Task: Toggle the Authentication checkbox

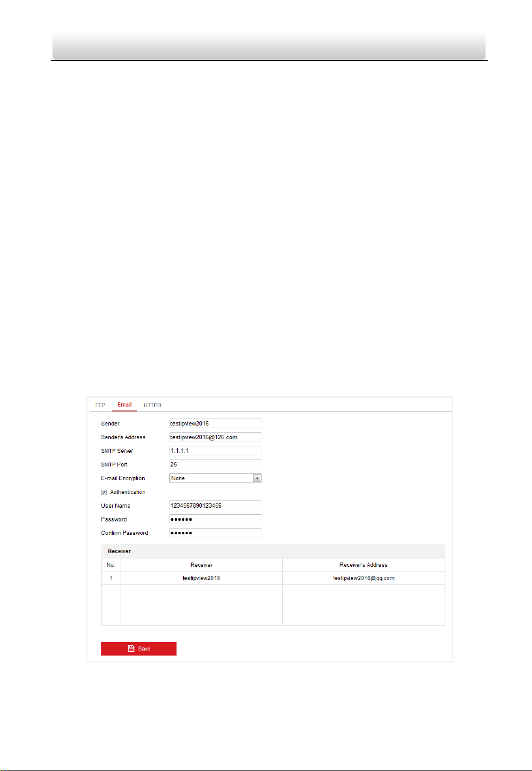Action: (x=104, y=492)
